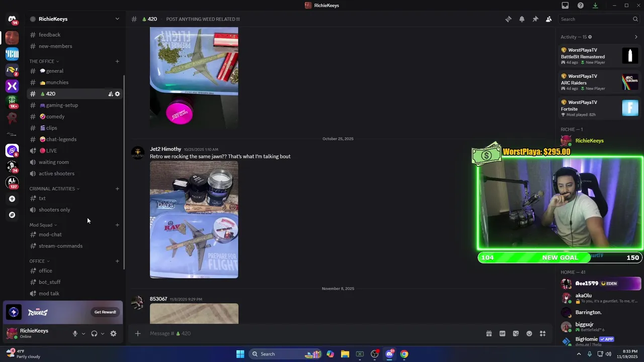Open the gaming-setup channel
644x362 pixels.
pos(75,105)
